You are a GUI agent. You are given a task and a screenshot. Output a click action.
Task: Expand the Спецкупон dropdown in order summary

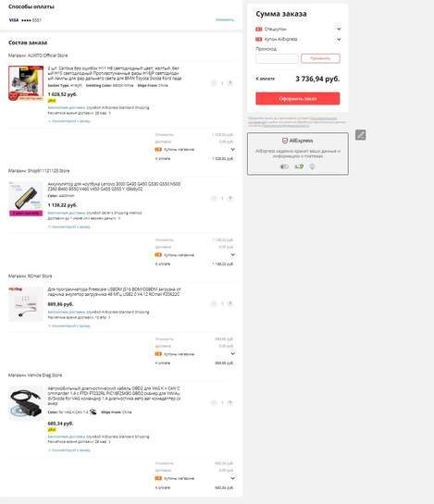(x=339, y=29)
